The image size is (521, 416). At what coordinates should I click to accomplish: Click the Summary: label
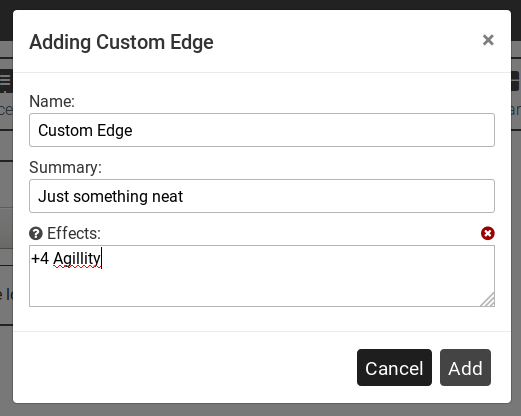pos(65,167)
